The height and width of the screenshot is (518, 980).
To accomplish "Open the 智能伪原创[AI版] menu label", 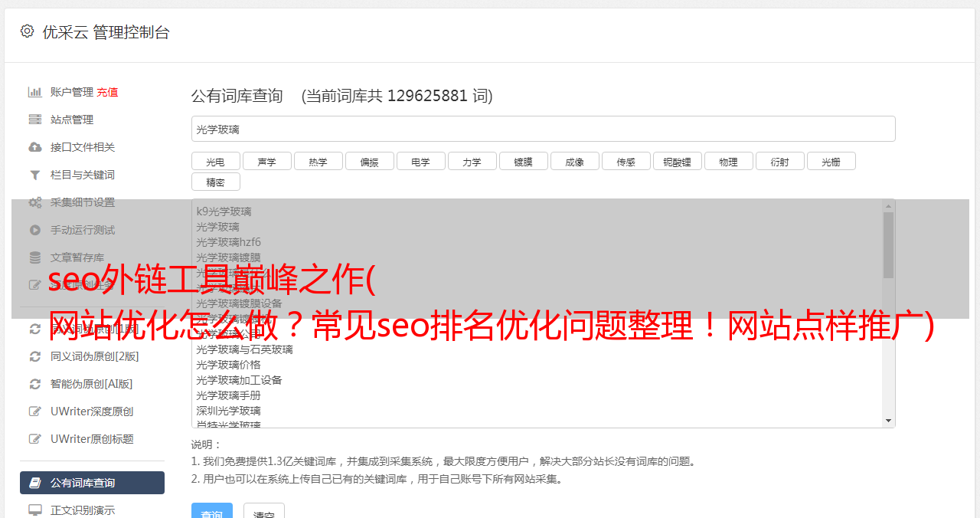I will [92, 384].
